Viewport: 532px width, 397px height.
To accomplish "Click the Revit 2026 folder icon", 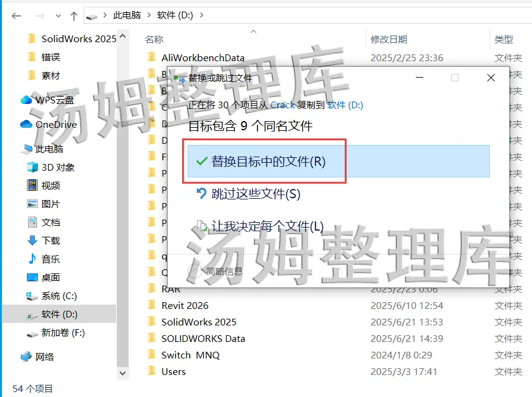I will 152,305.
